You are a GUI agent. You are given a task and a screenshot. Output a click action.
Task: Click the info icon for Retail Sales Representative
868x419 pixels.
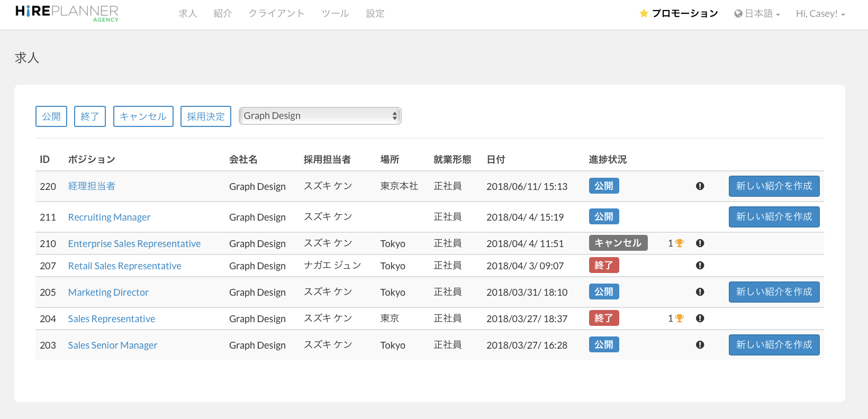[700, 266]
